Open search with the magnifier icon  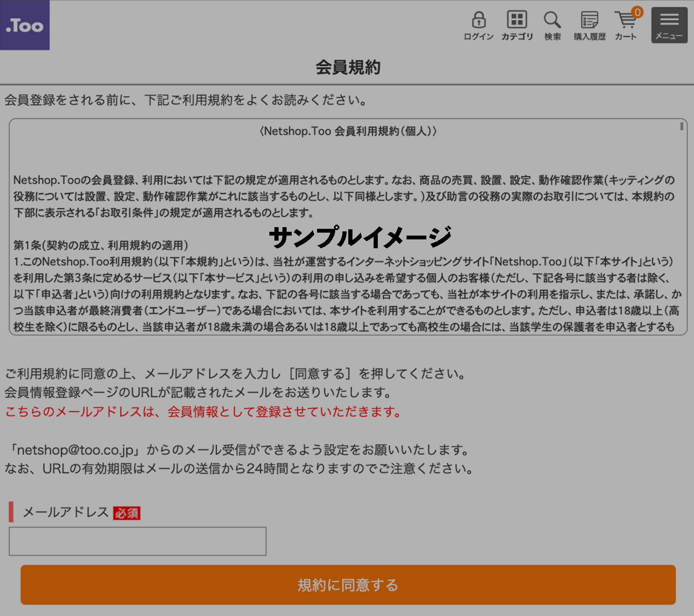coord(552,20)
